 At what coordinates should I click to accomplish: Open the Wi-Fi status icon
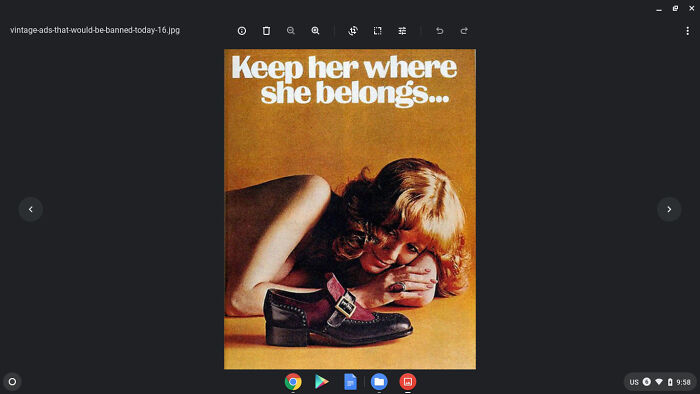659,382
